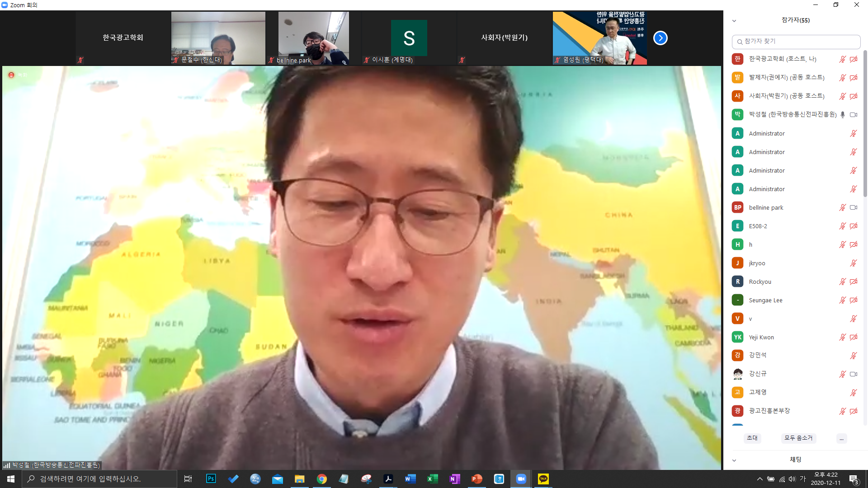Open KakaoTalk from the taskbar
This screenshot has height=488, width=868.
[x=543, y=479]
